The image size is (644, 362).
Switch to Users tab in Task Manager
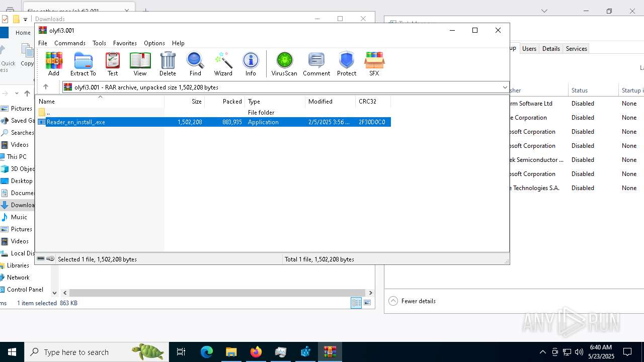point(529,49)
